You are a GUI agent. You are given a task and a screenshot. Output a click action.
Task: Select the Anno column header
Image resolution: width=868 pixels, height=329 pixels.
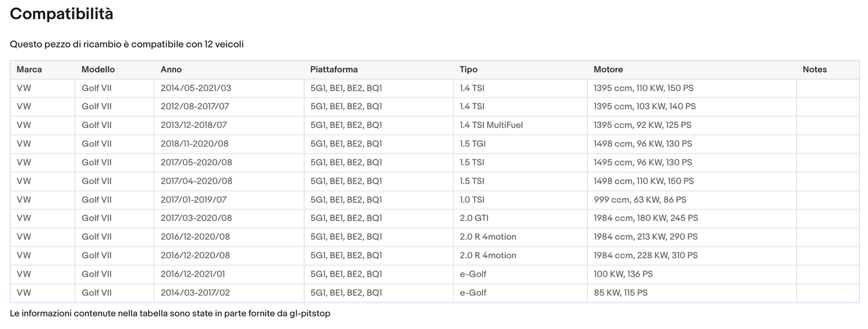[171, 70]
